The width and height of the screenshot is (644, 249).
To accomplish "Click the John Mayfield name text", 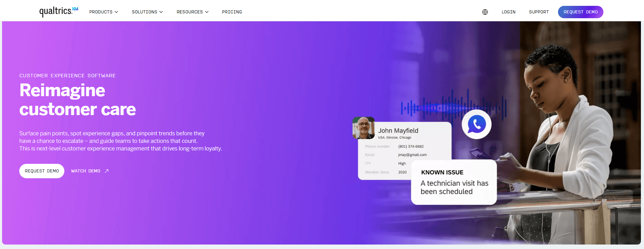I will point(398,131).
